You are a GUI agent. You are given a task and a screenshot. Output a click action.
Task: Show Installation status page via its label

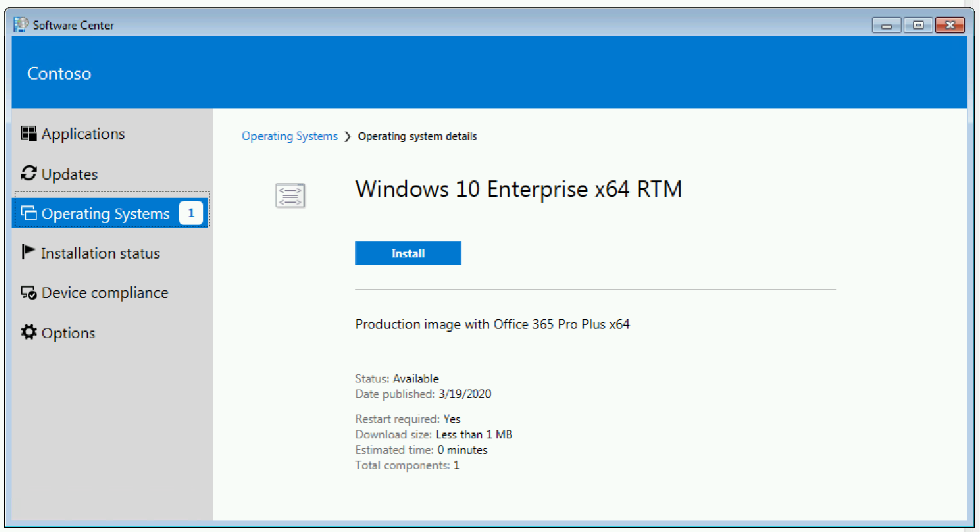(100, 253)
